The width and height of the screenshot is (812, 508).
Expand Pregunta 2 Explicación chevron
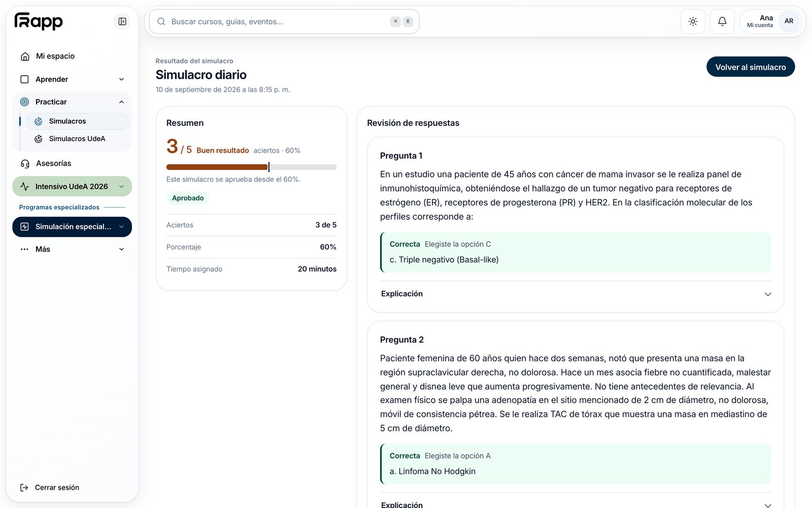(768, 505)
